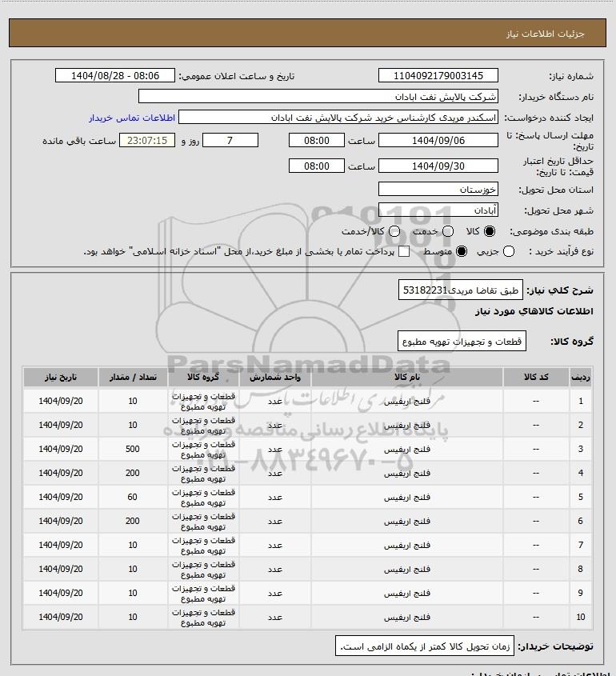Image resolution: width=616 pixels, height=676 pixels.
Task: Click the announcement date field 1404/08/28 - 08:06
Action: tap(115, 75)
